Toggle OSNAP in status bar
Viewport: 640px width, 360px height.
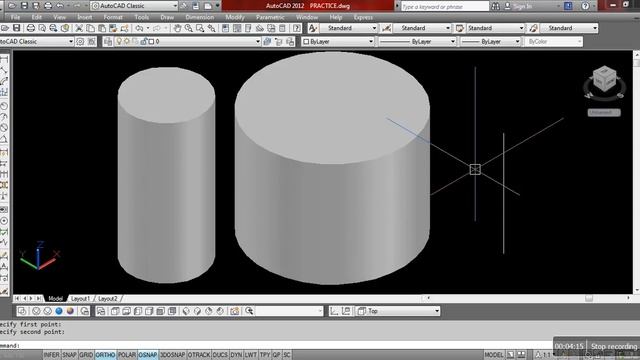[x=148, y=355]
